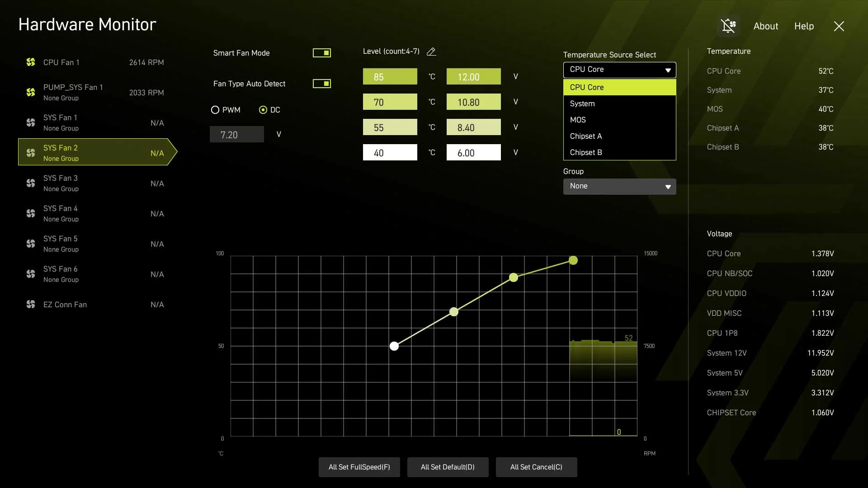Close the Hardware Monitor window
Image resolution: width=868 pixels, height=488 pixels.
[839, 26]
